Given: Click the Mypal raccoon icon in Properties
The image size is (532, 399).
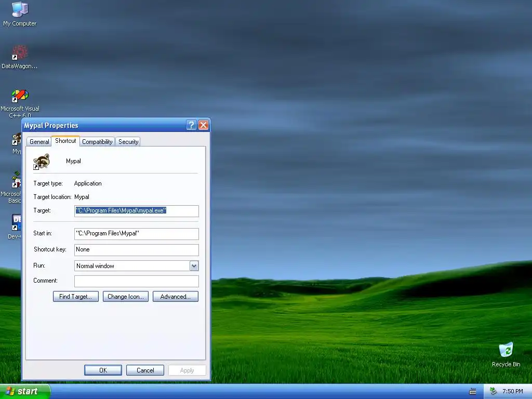Looking at the screenshot, I should click(42, 162).
